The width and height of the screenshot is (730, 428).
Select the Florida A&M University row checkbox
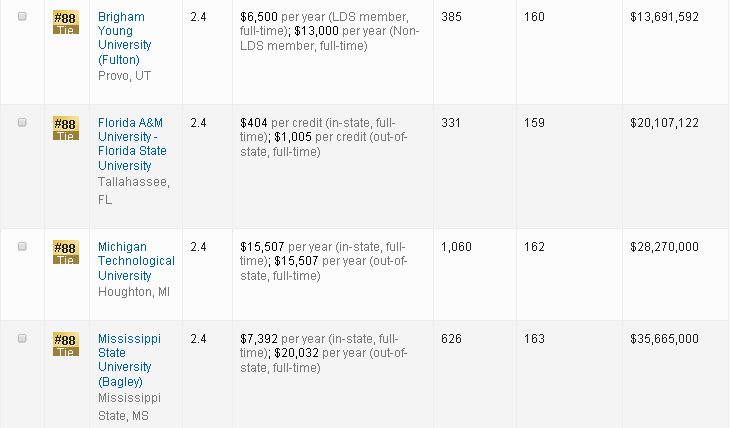click(x=22, y=122)
